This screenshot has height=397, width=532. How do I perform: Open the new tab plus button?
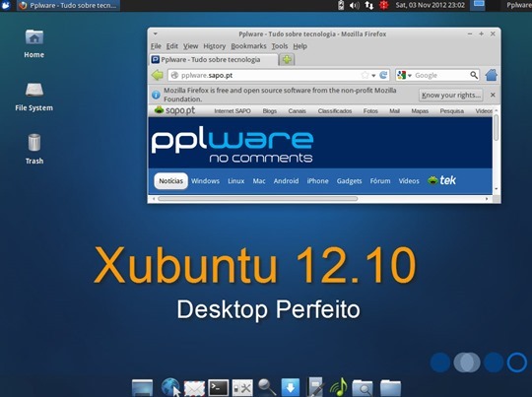287,60
